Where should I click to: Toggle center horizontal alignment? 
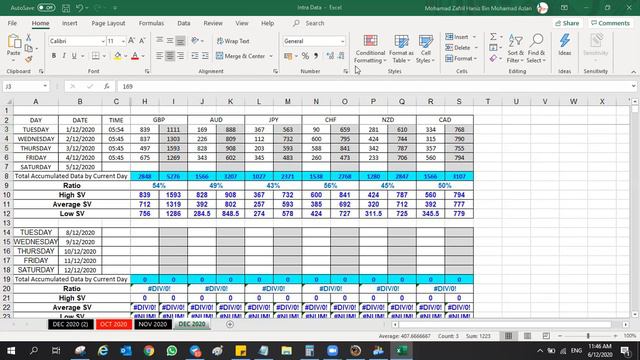(170, 56)
